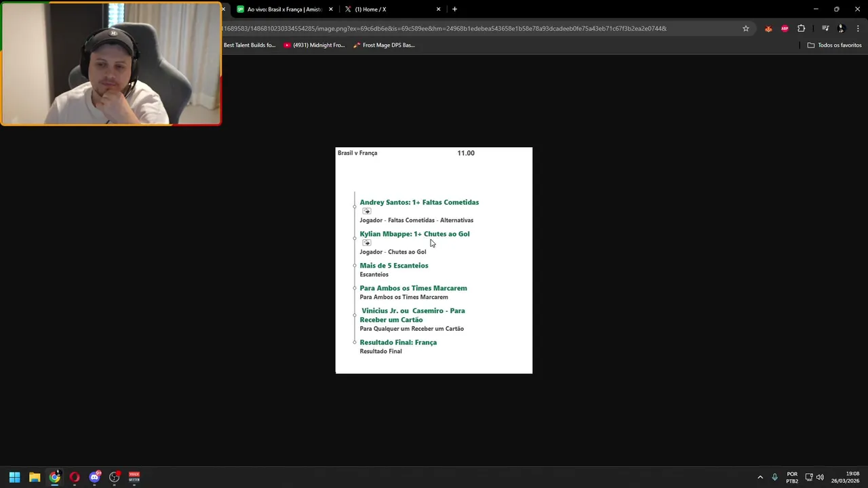Restore down the Chrome window
Image resolution: width=868 pixels, height=488 pixels.
click(x=837, y=9)
